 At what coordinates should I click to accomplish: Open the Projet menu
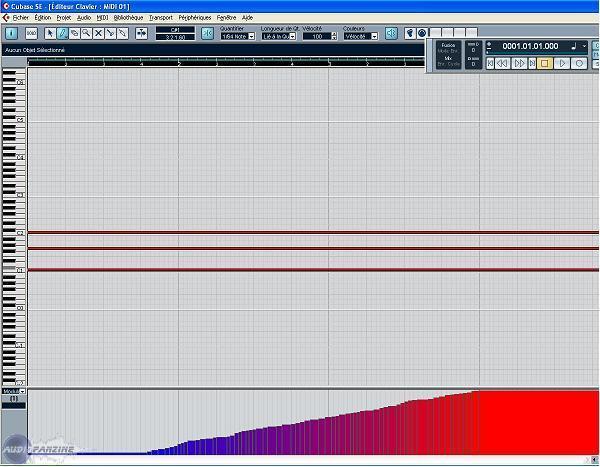tap(64, 18)
